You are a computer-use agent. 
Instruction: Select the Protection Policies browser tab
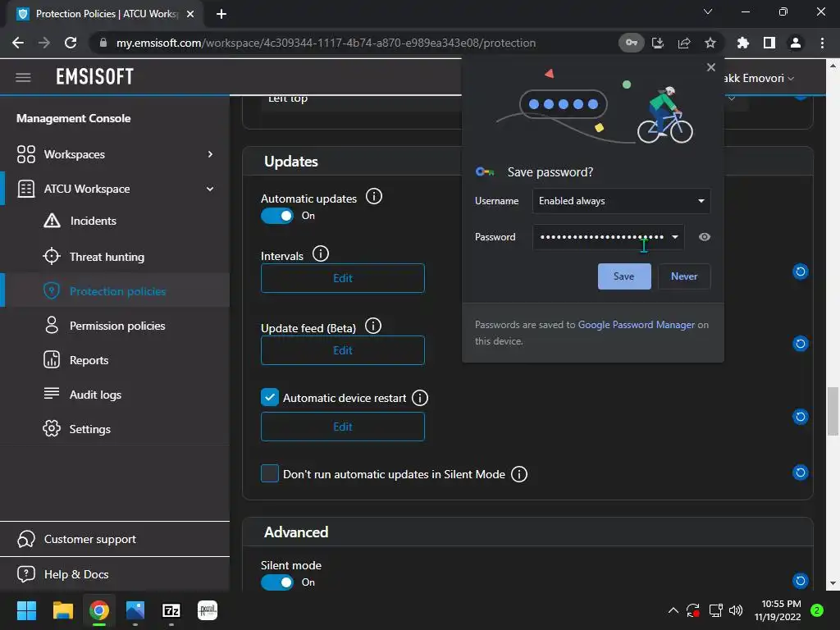[x=105, y=14]
